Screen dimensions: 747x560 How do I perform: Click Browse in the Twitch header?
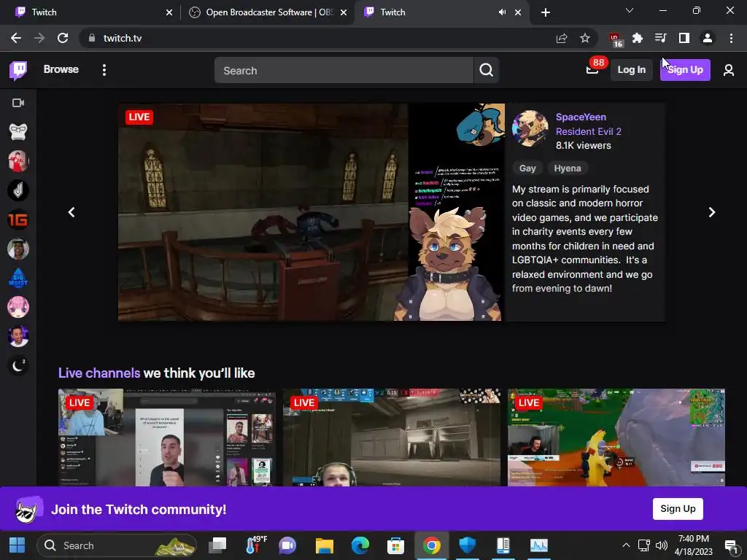point(61,69)
